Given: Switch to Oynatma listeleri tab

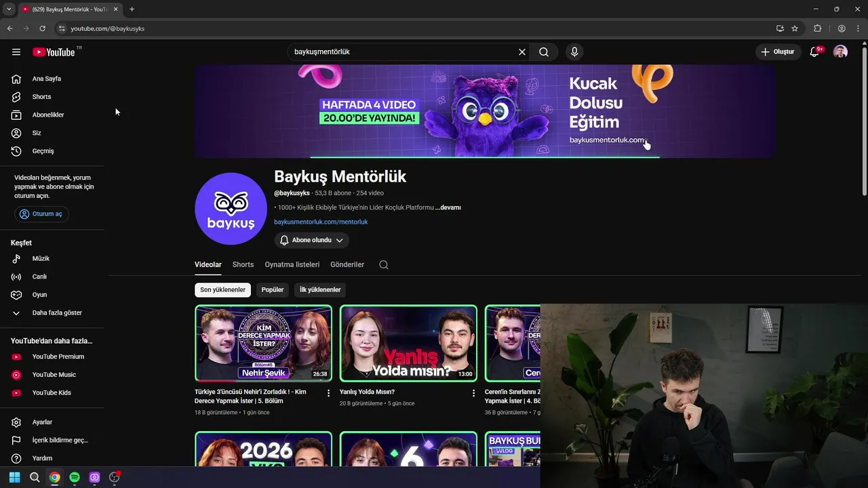Looking at the screenshot, I should 292,265.
